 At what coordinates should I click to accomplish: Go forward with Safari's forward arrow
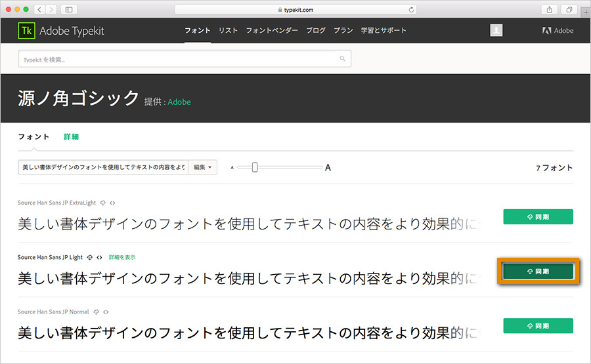pyautogui.click(x=51, y=9)
